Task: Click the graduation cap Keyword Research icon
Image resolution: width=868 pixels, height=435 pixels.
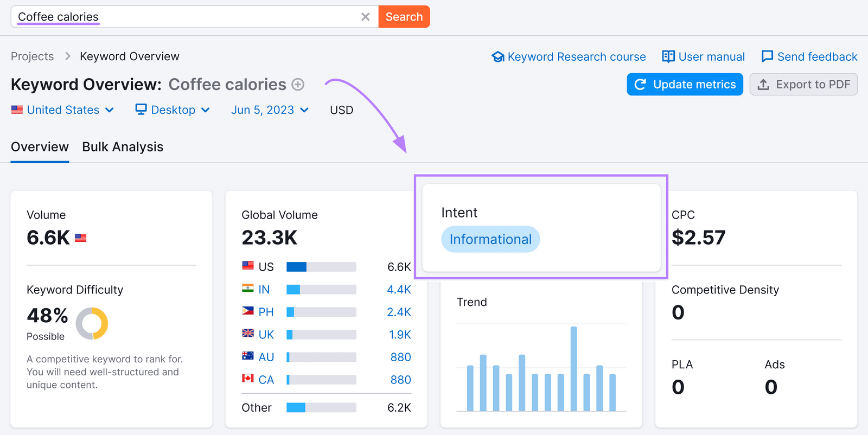Action: click(497, 57)
